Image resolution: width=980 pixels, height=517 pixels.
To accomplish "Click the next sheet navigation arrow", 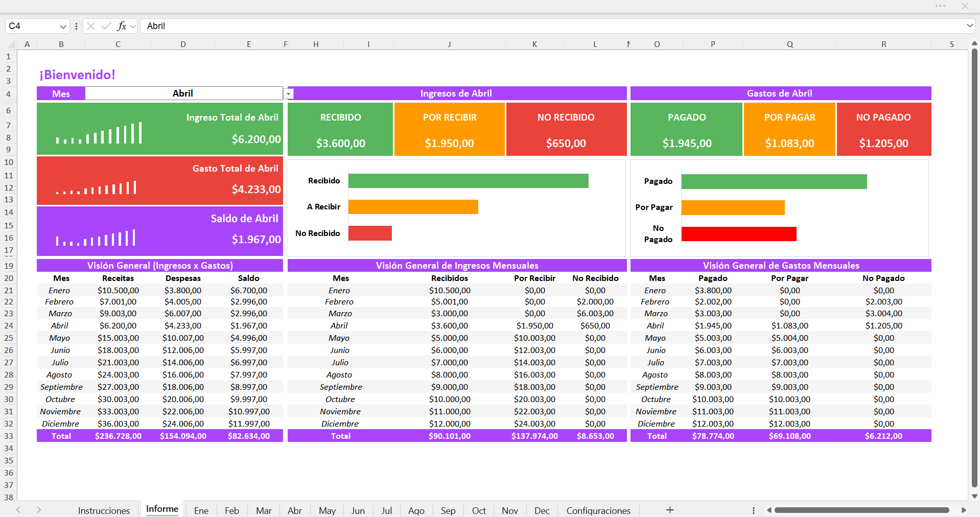I will (x=39, y=510).
